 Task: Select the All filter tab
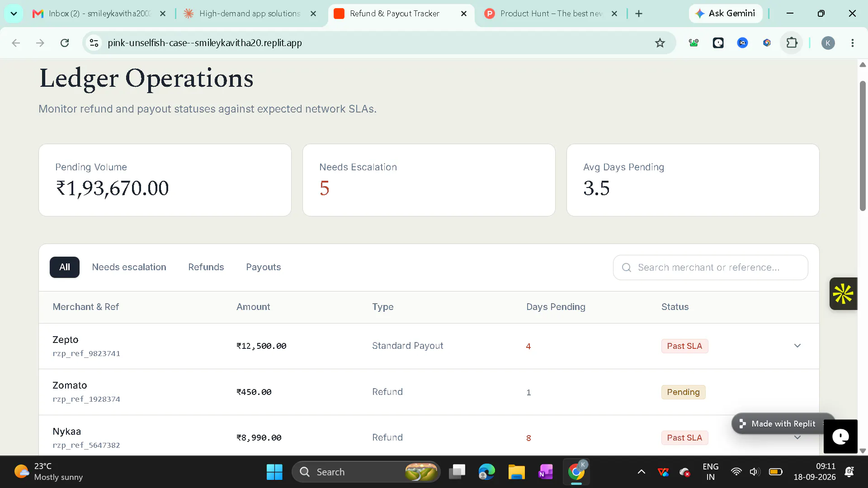click(65, 267)
